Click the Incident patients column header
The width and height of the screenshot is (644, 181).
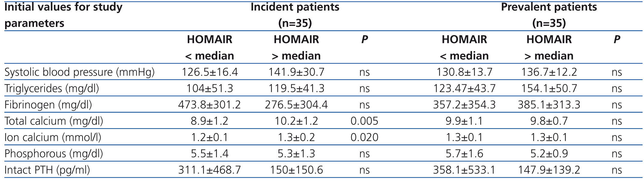[295, 7]
